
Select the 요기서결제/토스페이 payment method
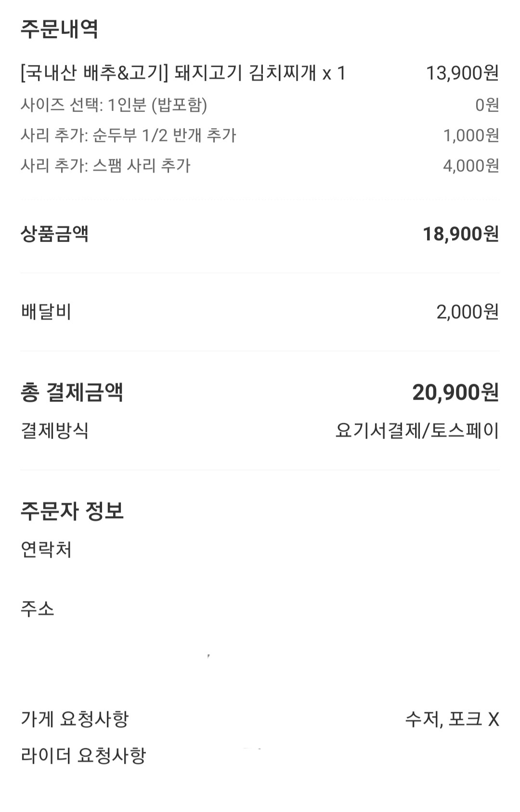[417, 430]
